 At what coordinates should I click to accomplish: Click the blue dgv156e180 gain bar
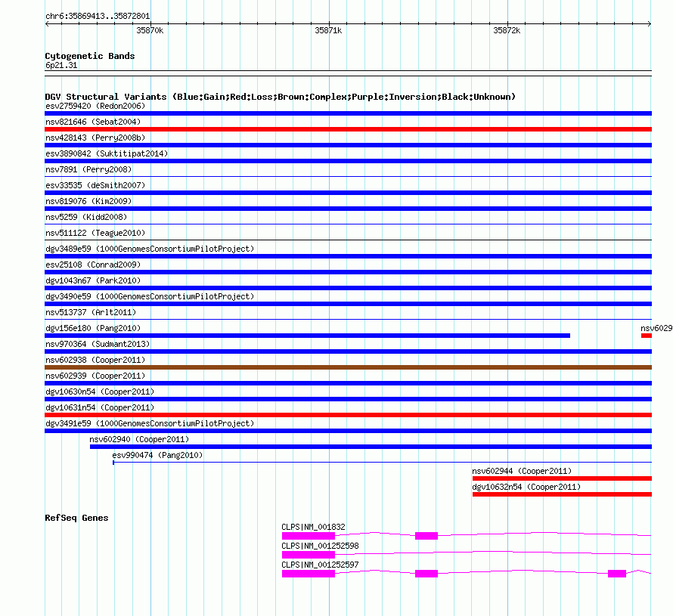(307, 336)
